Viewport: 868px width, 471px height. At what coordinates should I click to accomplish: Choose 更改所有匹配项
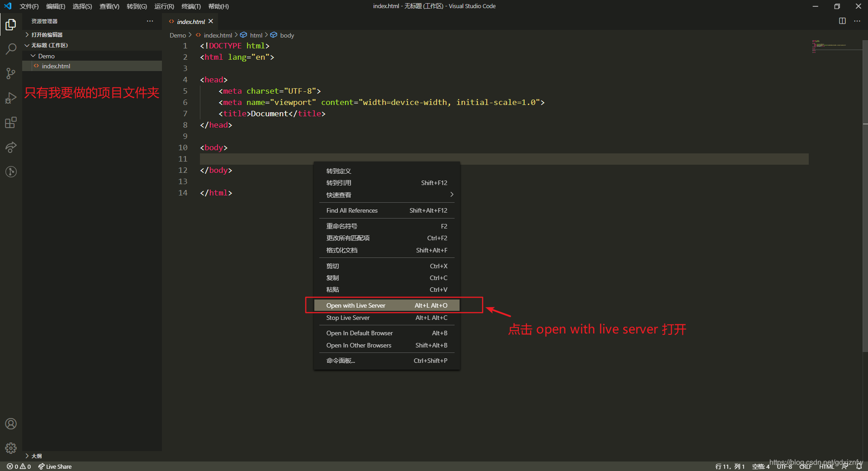(387, 238)
